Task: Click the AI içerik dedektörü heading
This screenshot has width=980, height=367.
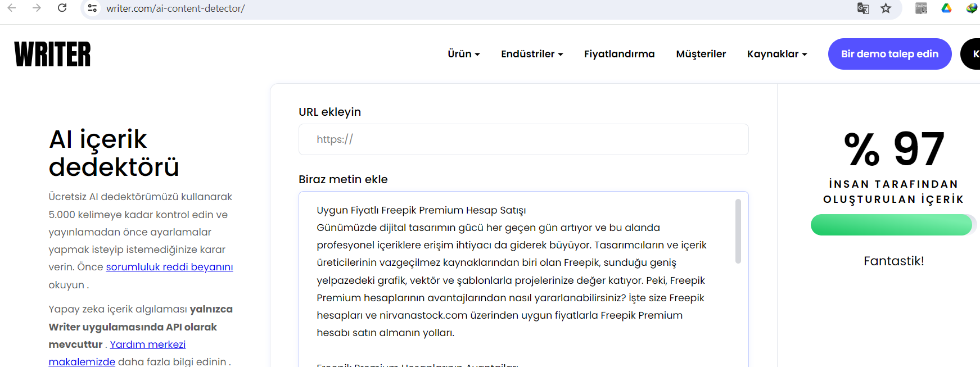Action: coord(114,153)
